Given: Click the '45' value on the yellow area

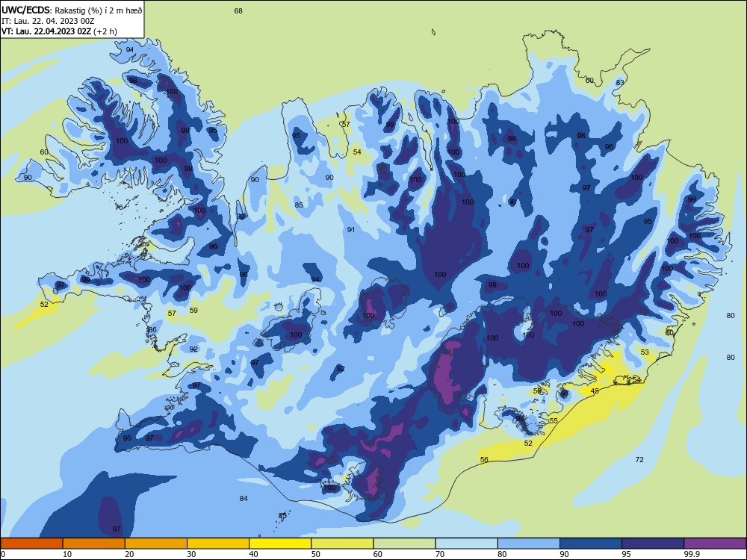Looking at the screenshot, I should click(595, 391).
